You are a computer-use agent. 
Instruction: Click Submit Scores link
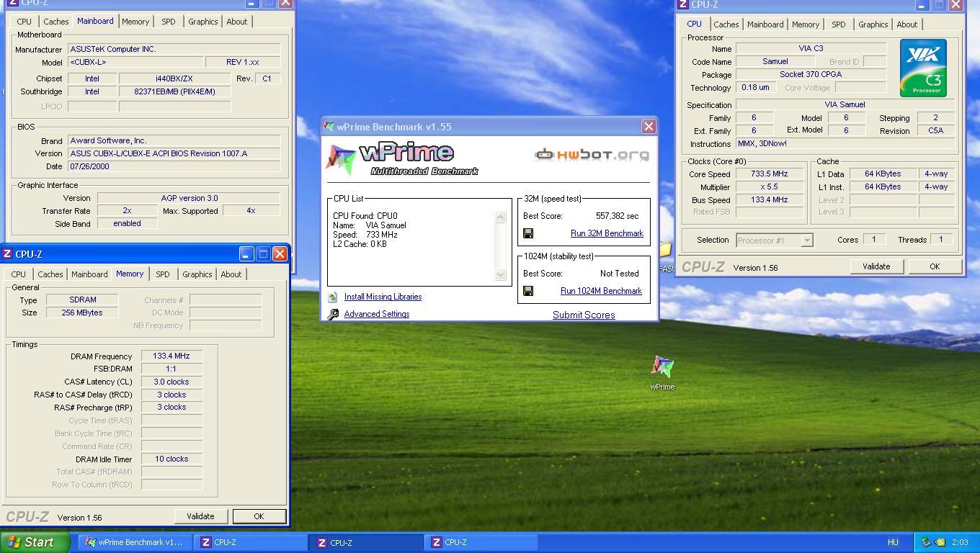(584, 315)
